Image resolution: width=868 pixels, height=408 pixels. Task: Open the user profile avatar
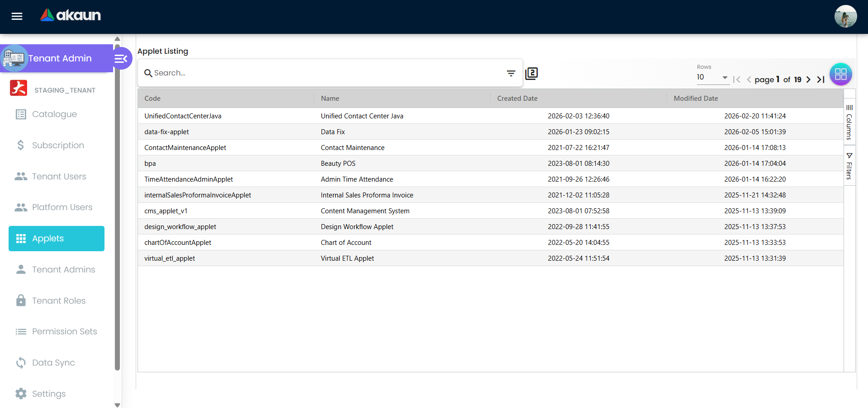pyautogui.click(x=845, y=16)
